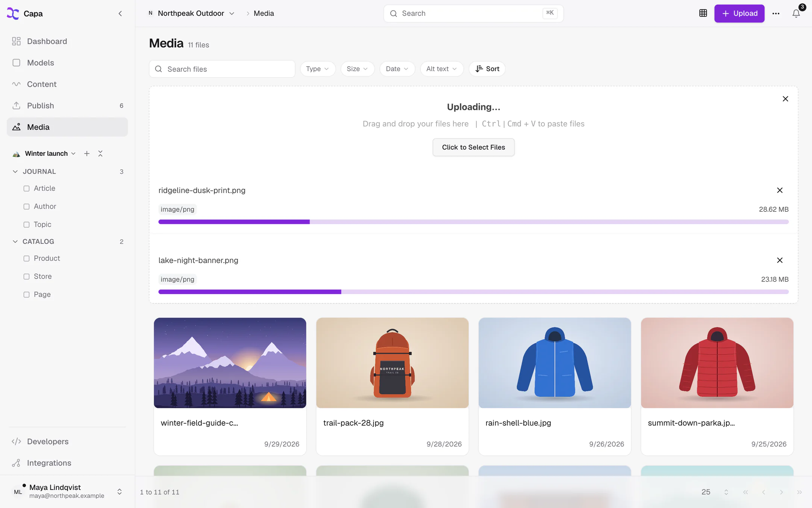
Task: Open the Size filter dropdown
Action: click(x=358, y=69)
